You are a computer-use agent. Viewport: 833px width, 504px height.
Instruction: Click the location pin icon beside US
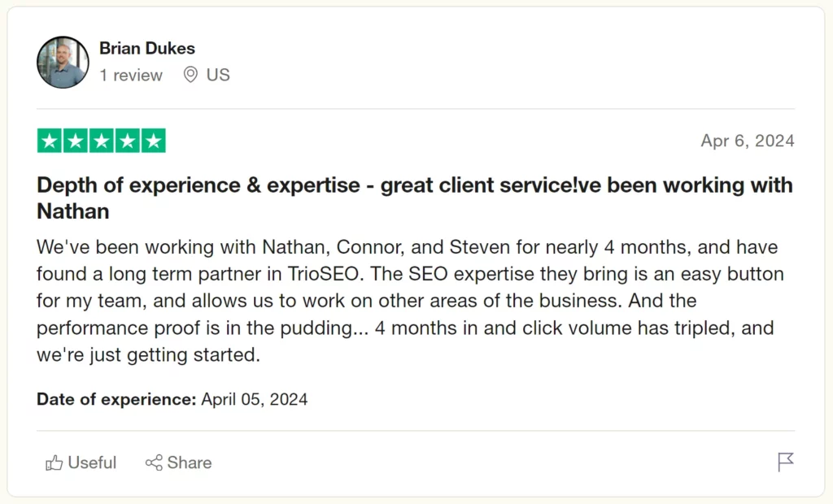click(x=192, y=75)
